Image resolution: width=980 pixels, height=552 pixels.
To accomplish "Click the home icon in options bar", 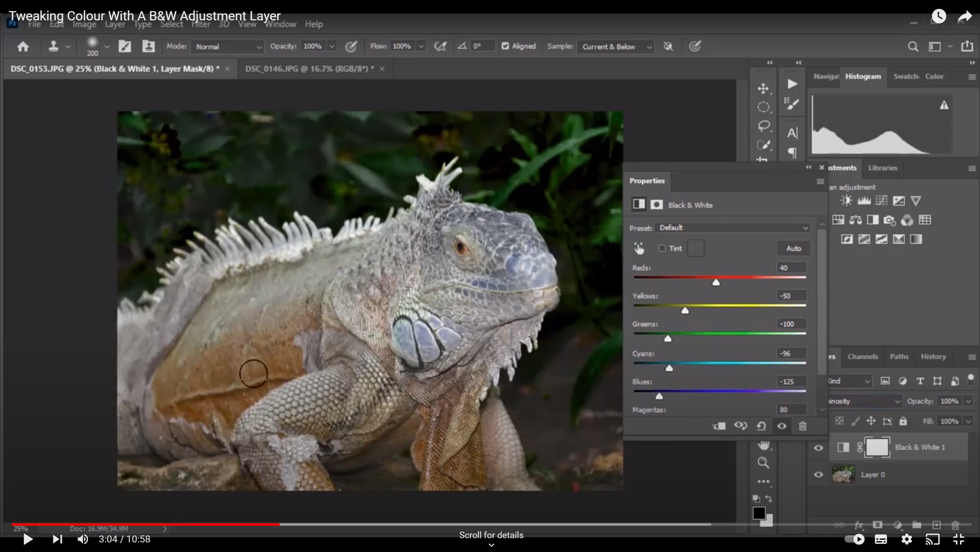I will click(23, 46).
